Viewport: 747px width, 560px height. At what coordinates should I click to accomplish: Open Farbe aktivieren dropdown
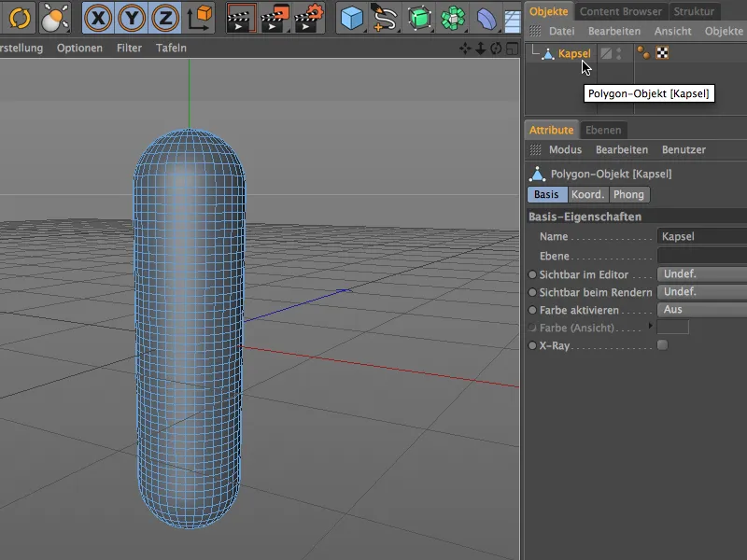[702, 310]
